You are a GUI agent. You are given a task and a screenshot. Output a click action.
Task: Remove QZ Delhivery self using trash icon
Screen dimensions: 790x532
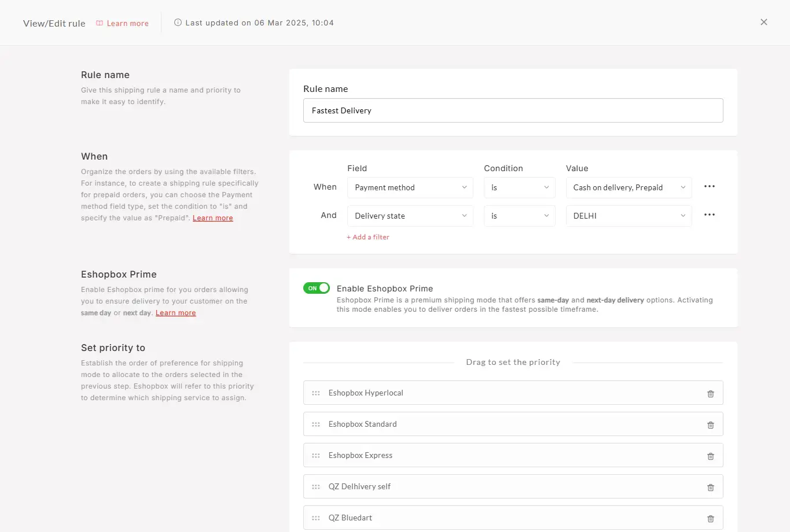711,487
